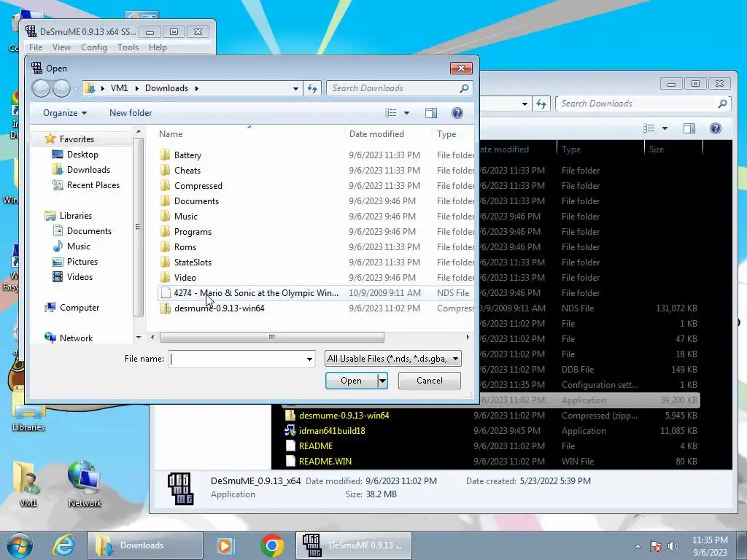The height and width of the screenshot is (560, 747).
Task: Click the horizontal scrollbar in file list
Action: 271,337
